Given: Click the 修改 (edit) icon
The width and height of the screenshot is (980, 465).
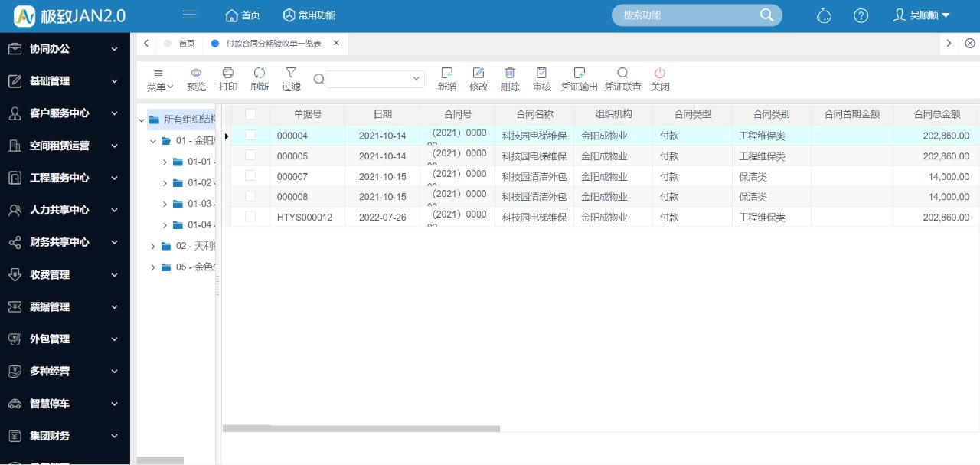Looking at the screenshot, I should [479, 74].
